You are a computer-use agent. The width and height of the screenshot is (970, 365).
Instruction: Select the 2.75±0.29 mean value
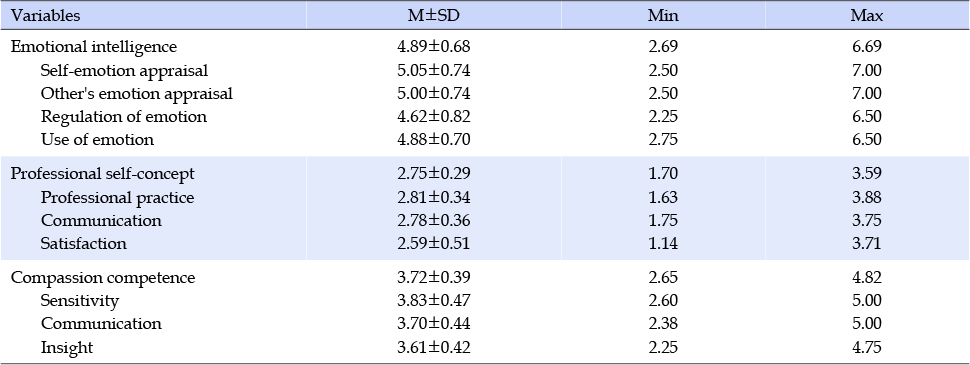434,174
